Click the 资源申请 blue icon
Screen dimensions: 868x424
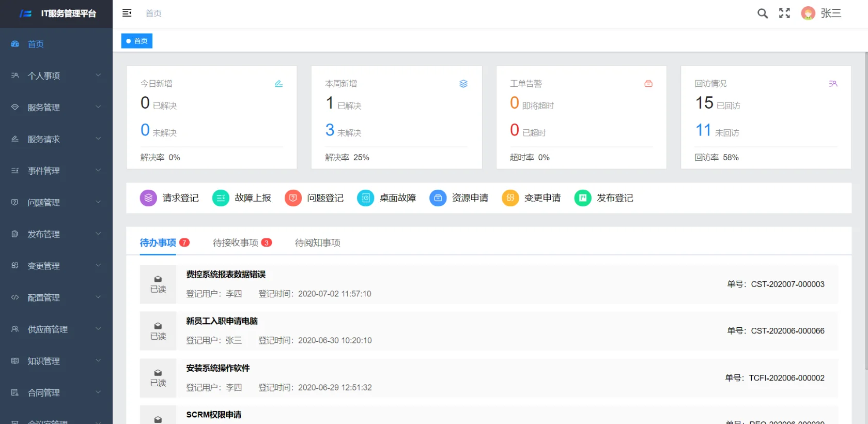point(438,198)
